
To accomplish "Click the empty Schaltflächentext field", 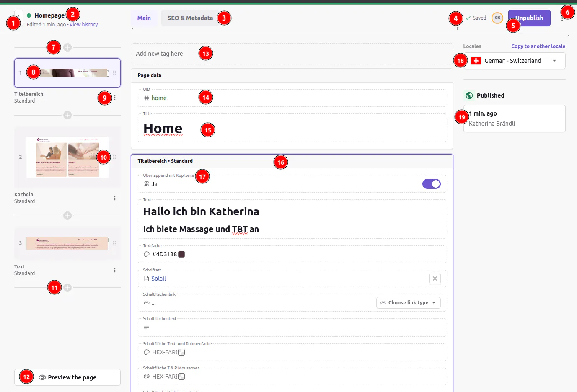I will point(292,328).
